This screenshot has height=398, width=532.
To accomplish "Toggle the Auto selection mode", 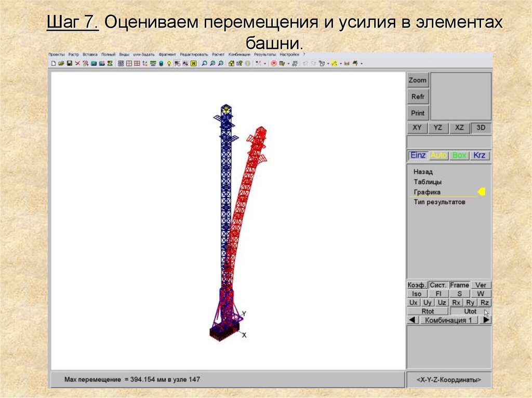I will pyautogui.click(x=438, y=155).
